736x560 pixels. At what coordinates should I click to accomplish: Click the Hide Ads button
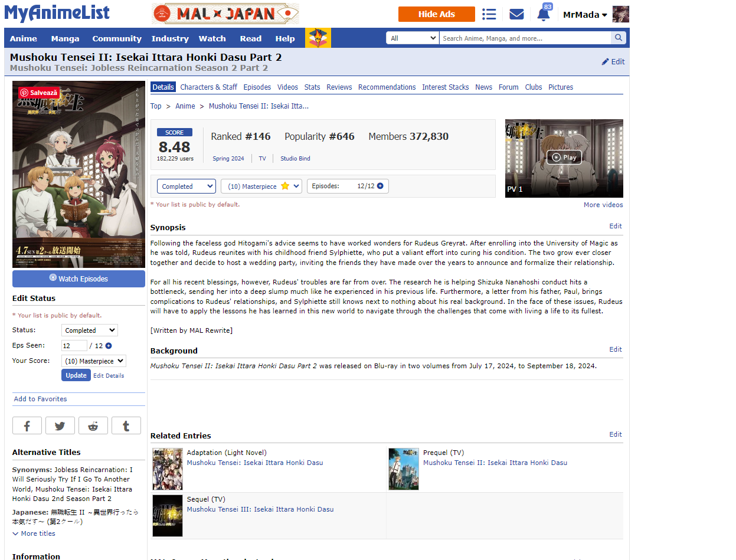pos(437,14)
